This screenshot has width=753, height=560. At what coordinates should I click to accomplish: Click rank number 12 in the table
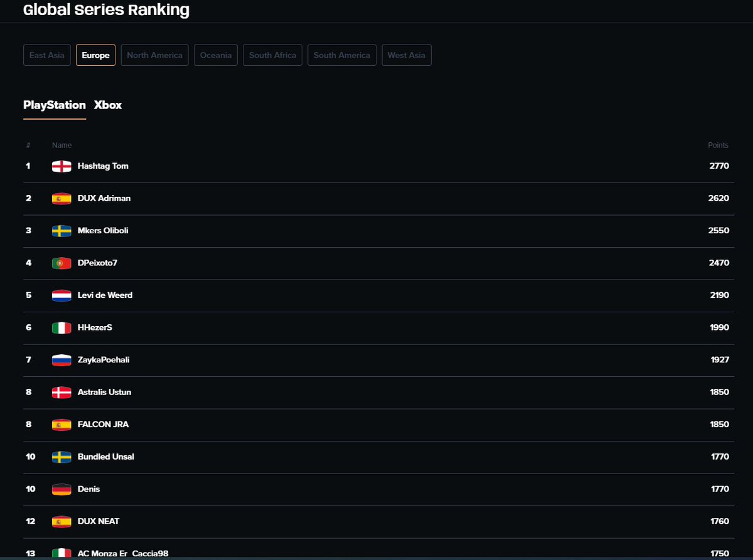[x=30, y=521]
